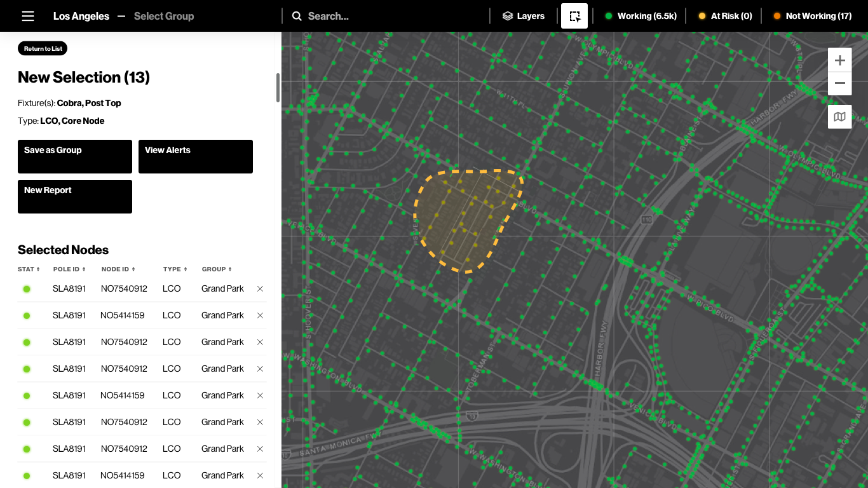This screenshot has height=488, width=868.
Task: Click the map style icon
Action: click(x=839, y=117)
